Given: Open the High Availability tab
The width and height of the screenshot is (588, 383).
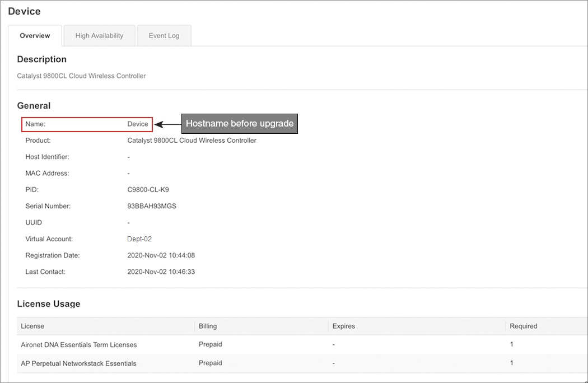Looking at the screenshot, I should [x=99, y=36].
